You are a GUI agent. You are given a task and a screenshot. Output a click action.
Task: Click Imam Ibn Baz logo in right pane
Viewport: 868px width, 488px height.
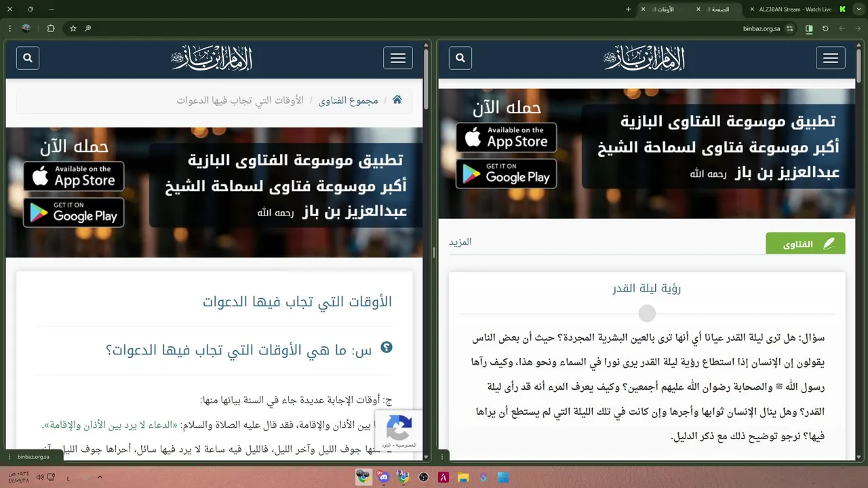(x=644, y=58)
